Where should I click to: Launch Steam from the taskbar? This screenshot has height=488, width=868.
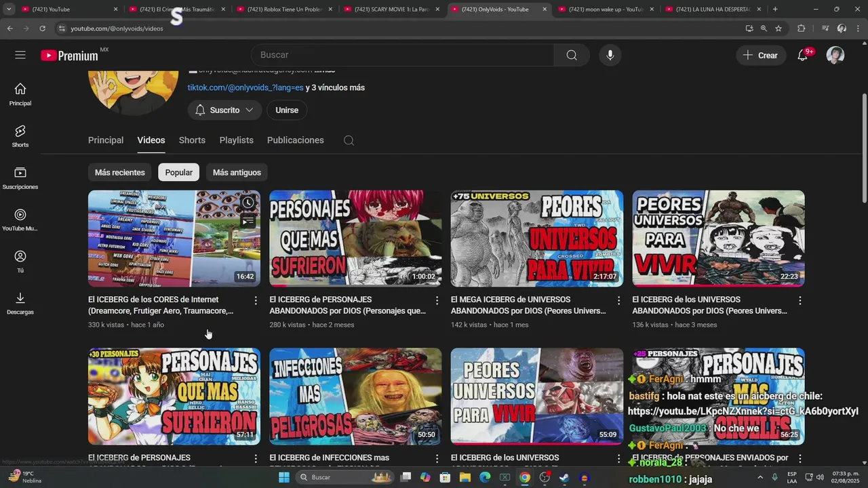tap(564, 477)
